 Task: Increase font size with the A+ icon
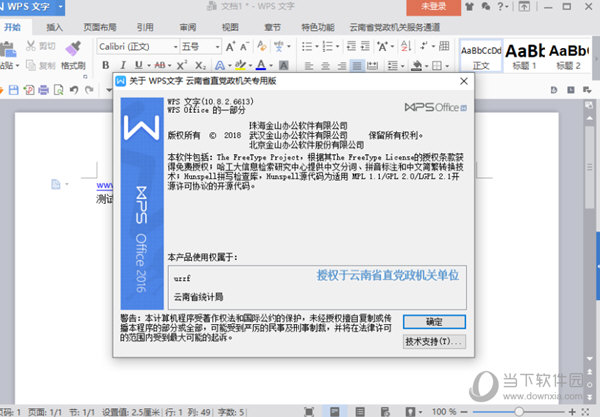click(x=230, y=47)
